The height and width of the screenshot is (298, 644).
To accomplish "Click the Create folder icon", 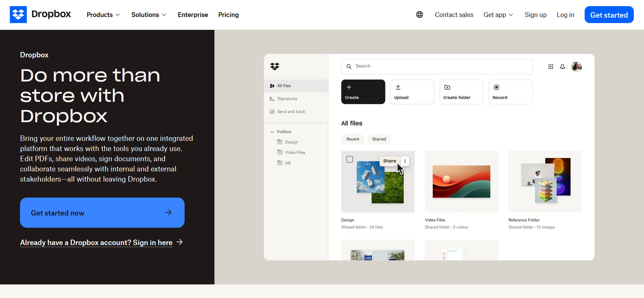I will pos(447,87).
